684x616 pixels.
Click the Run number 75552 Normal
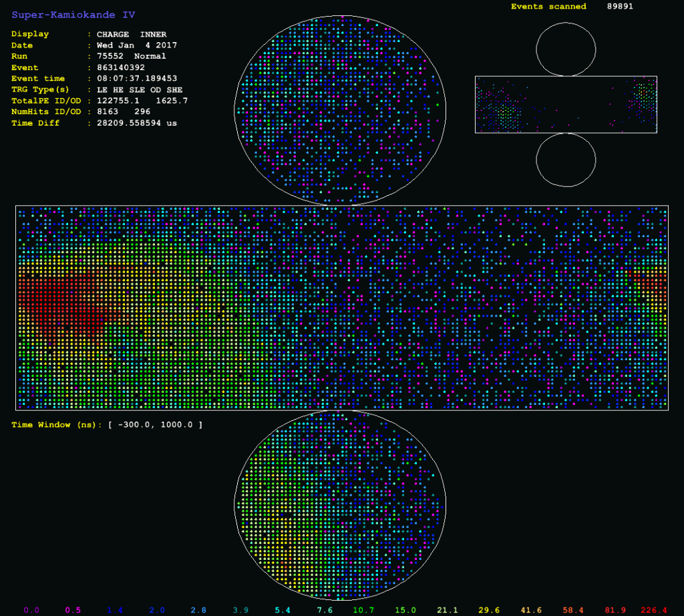[132, 56]
